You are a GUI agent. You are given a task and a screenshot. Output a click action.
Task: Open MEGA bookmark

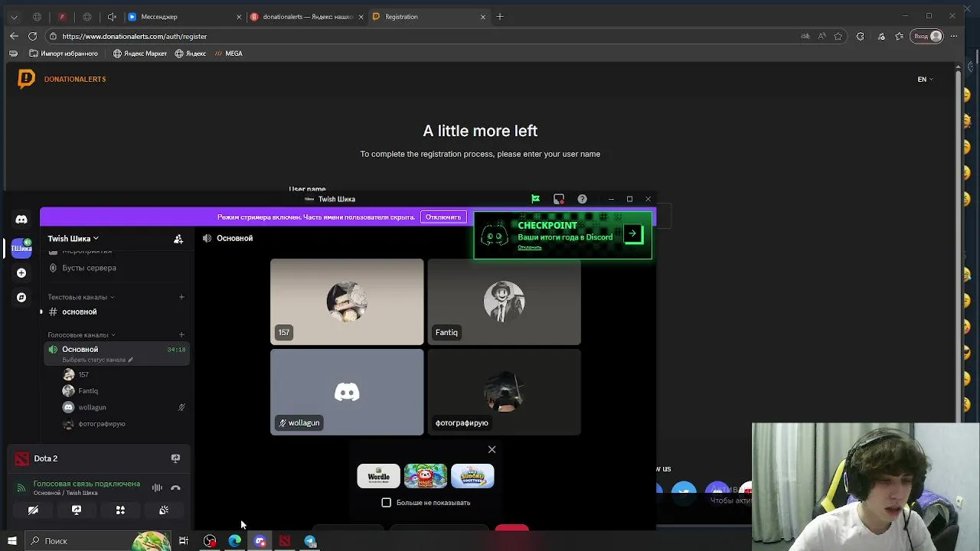point(228,54)
